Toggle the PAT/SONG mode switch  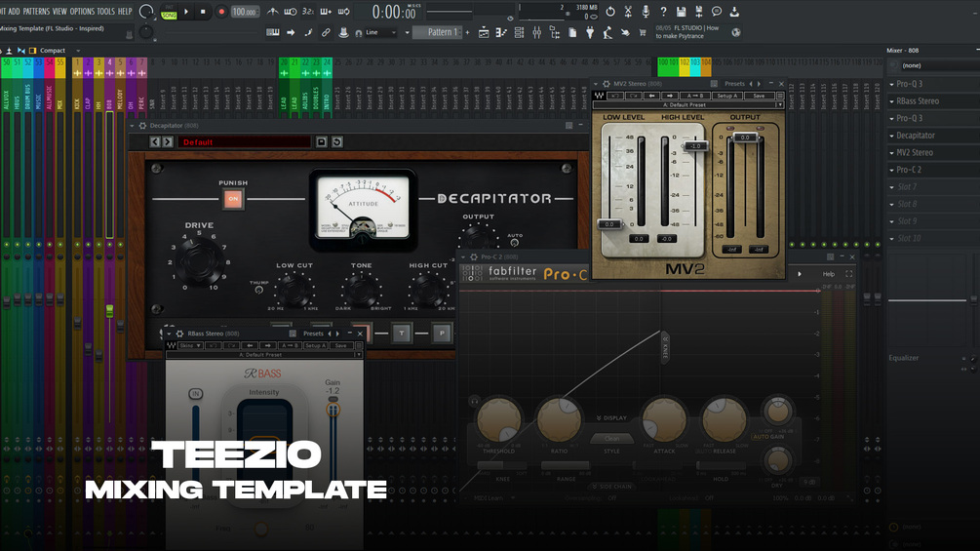169,12
